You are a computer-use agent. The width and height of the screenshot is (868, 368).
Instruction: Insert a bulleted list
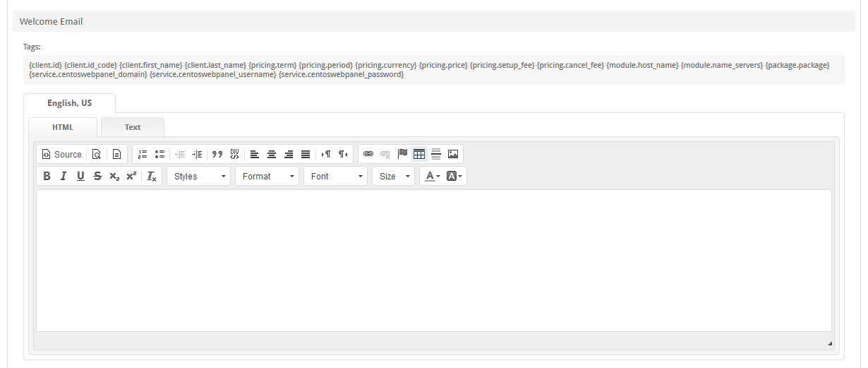coord(159,154)
